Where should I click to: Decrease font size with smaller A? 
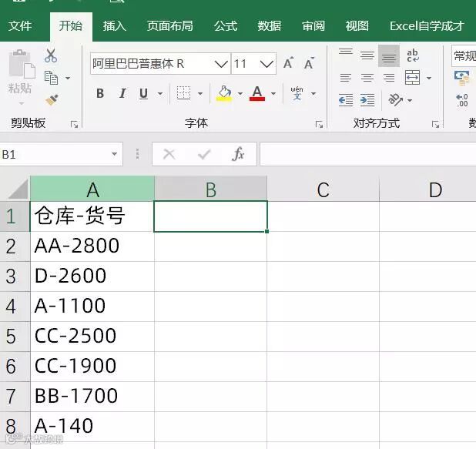tap(310, 63)
